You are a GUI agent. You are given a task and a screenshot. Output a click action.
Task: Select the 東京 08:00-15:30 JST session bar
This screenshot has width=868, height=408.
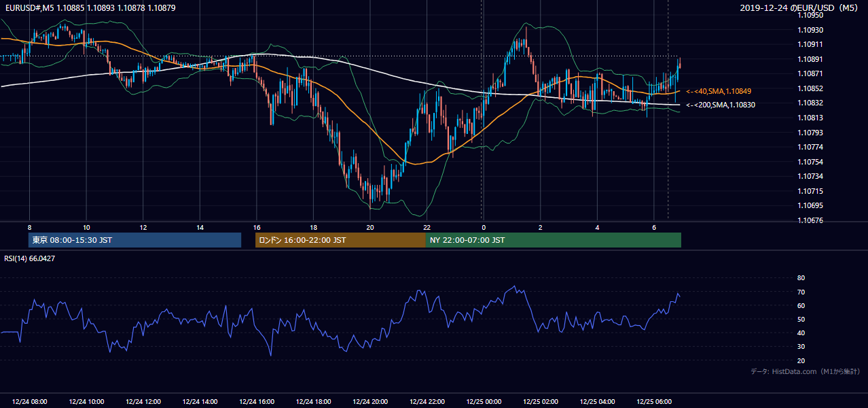(x=134, y=240)
